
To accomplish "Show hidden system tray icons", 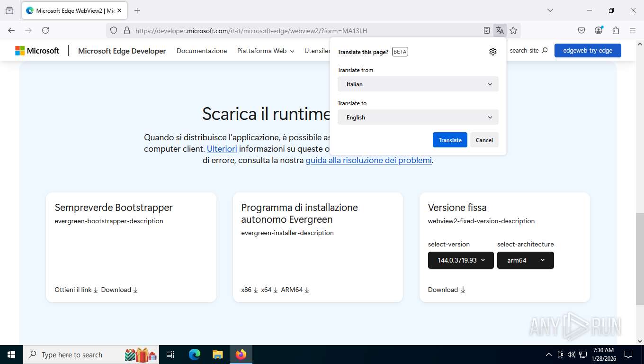I will tap(549, 355).
